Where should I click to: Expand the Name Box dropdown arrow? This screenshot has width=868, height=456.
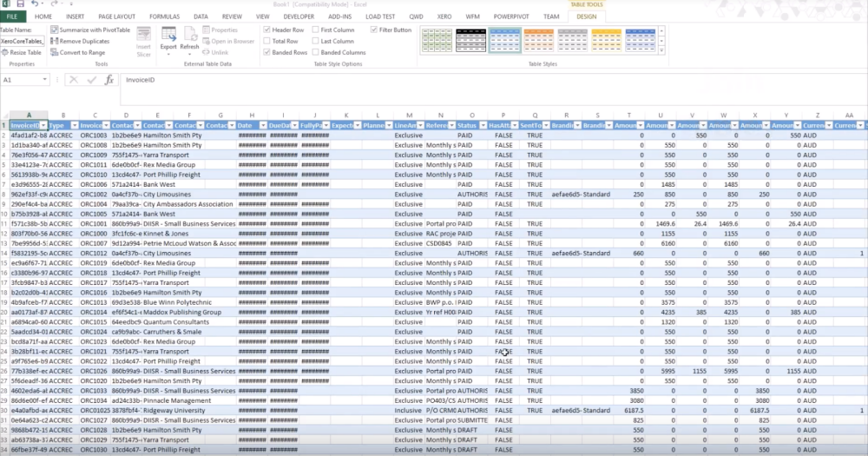click(45, 80)
